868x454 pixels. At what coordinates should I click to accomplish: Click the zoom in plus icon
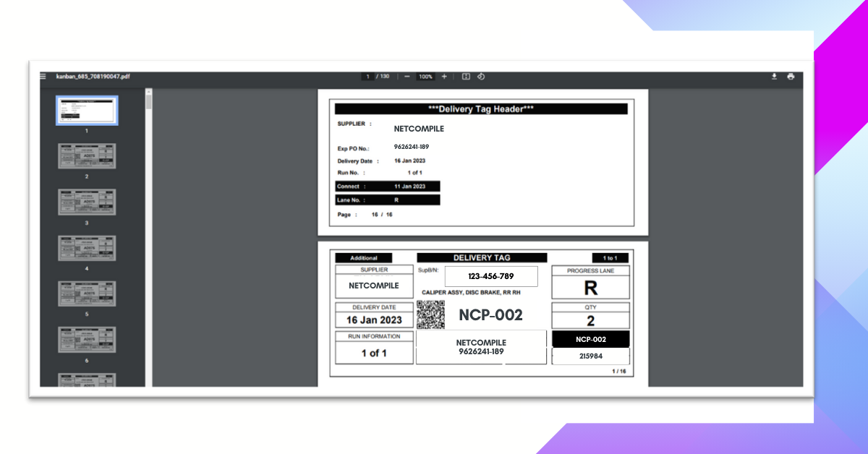pyautogui.click(x=444, y=77)
